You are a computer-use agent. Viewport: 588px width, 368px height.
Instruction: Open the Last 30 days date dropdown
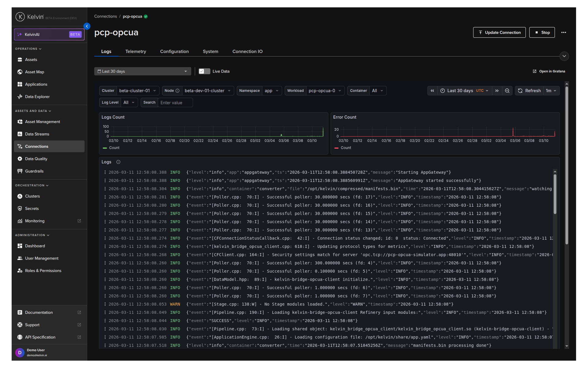pos(142,71)
